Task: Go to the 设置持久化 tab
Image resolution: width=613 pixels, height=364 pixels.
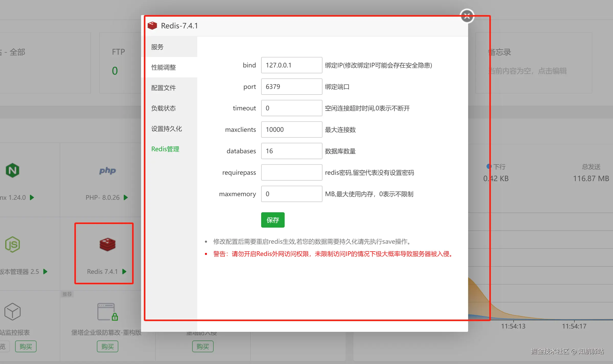Action: [x=169, y=129]
